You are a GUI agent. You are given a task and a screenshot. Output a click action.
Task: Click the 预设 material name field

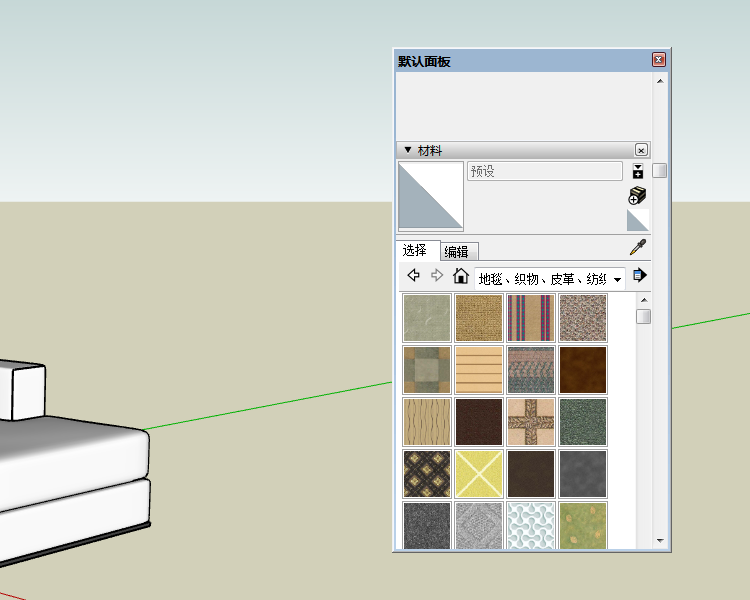[544, 171]
